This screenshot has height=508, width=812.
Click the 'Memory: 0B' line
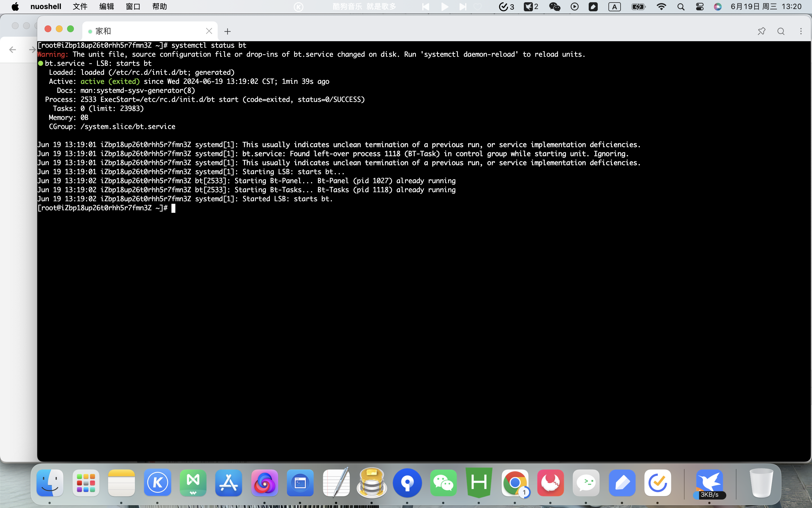[69, 117]
